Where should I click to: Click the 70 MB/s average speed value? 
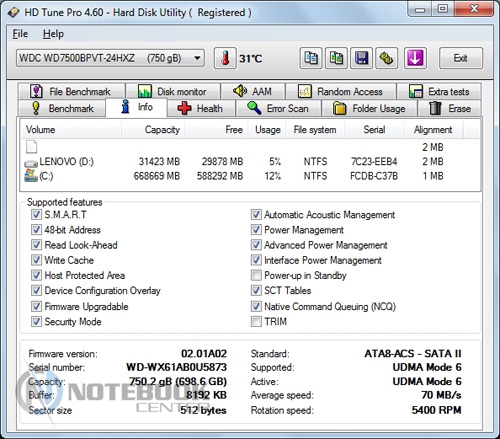(x=441, y=395)
